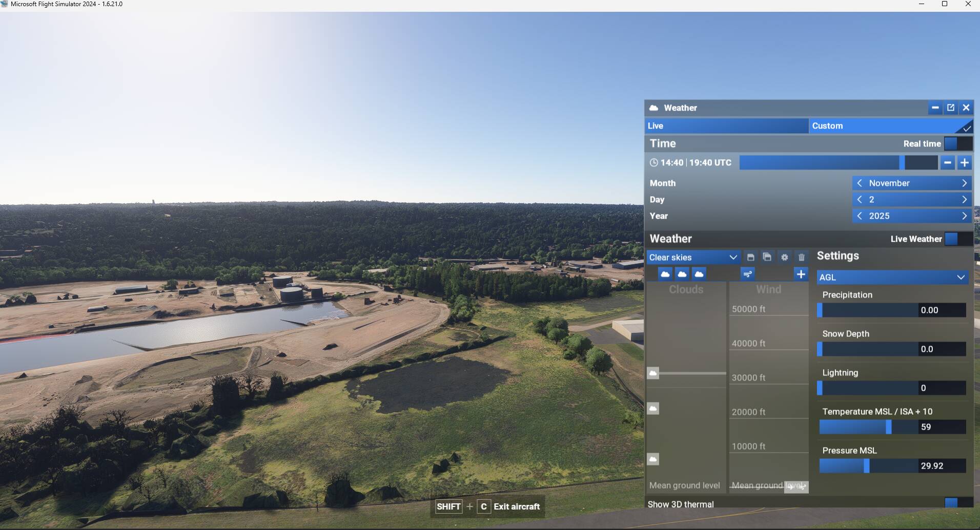980x530 pixels.
Task: Expand the AGL altitude reference dropdown
Action: (x=892, y=277)
